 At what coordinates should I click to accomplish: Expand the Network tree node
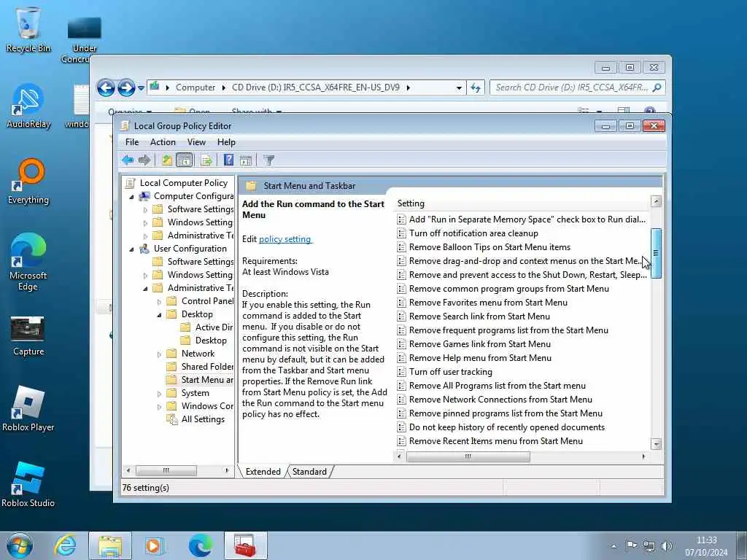159,354
